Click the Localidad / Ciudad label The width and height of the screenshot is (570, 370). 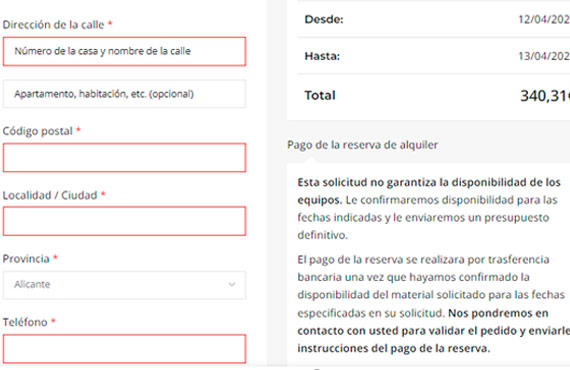pos(50,195)
